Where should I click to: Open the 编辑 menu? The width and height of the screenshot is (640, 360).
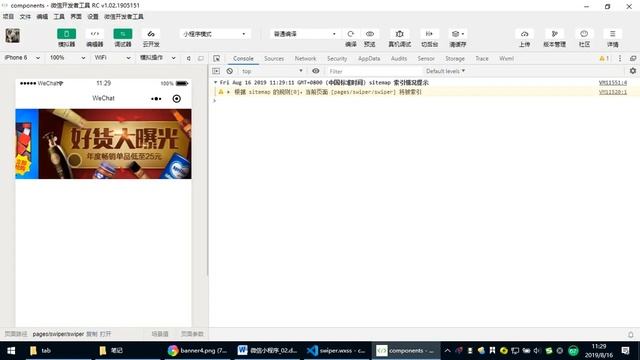point(42,17)
